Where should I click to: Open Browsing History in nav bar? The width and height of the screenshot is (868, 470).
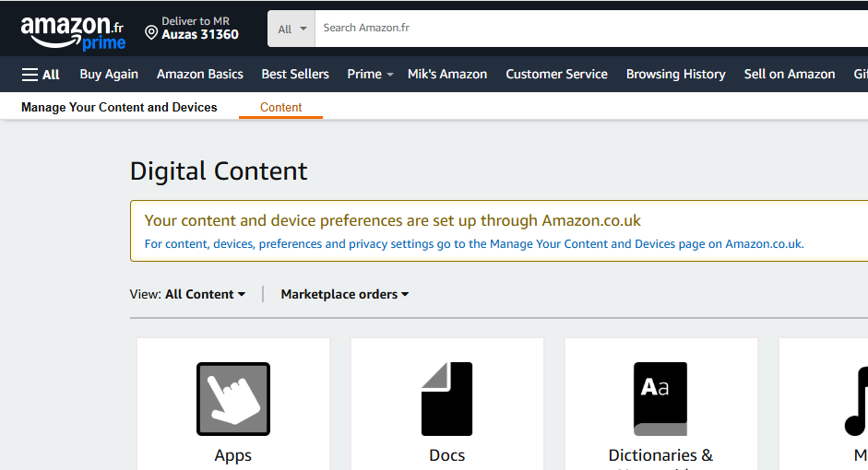tap(675, 75)
